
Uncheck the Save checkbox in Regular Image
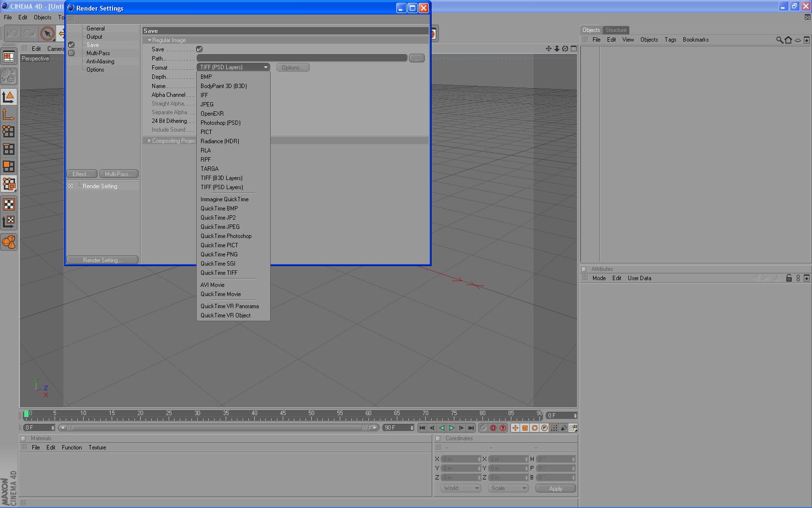pos(199,49)
